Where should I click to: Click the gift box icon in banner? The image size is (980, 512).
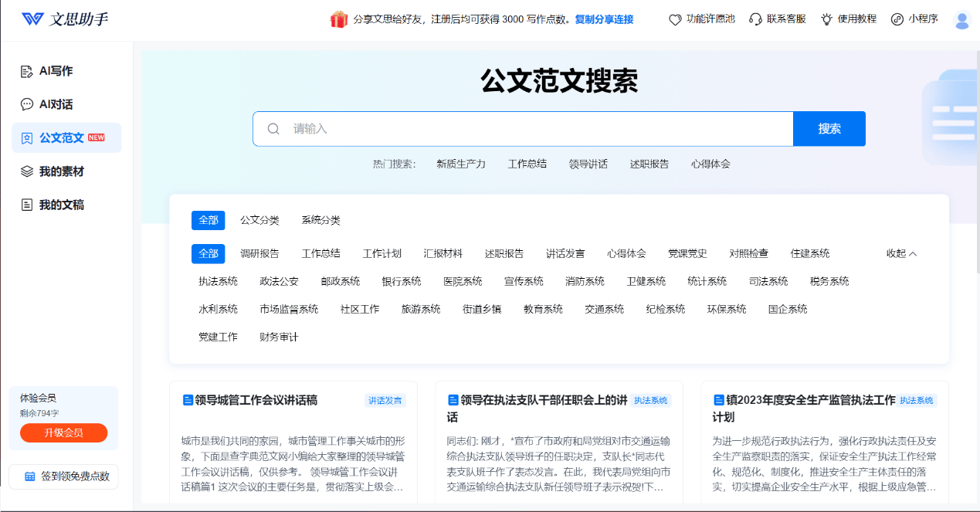click(339, 19)
